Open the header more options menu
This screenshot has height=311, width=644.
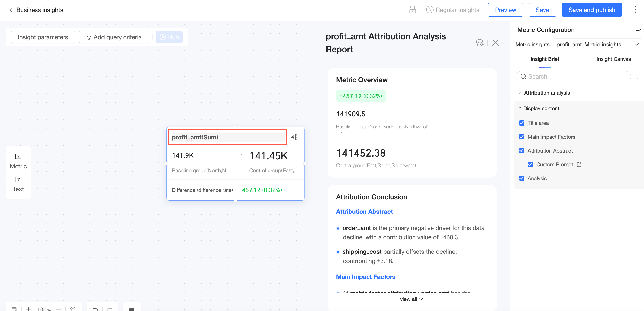point(635,10)
